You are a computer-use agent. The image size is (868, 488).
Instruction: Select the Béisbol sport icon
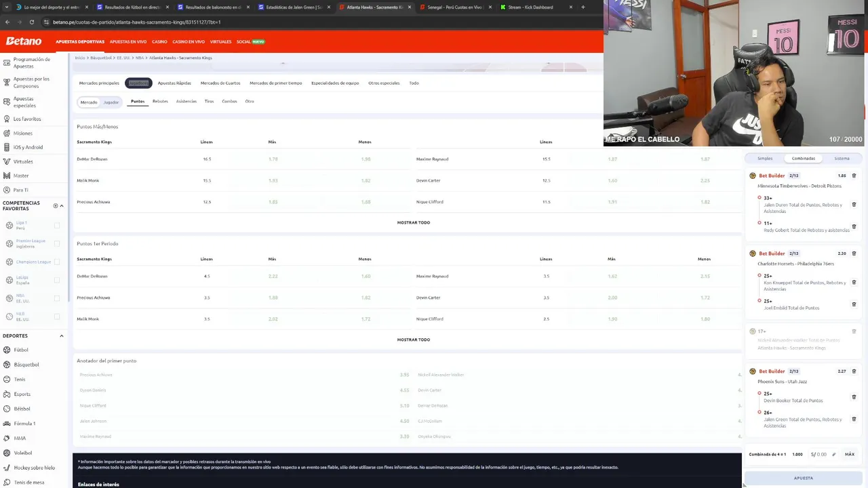[x=7, y=409]
